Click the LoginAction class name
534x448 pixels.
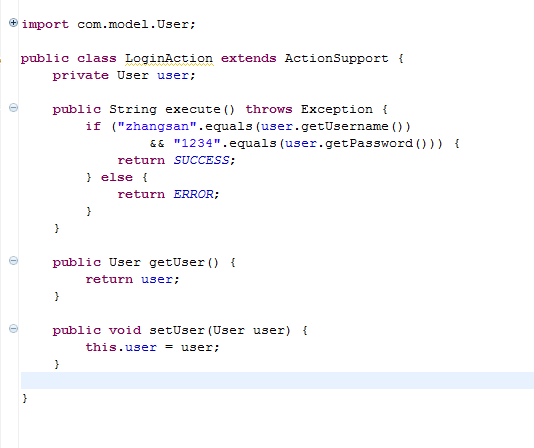point(169,59)
